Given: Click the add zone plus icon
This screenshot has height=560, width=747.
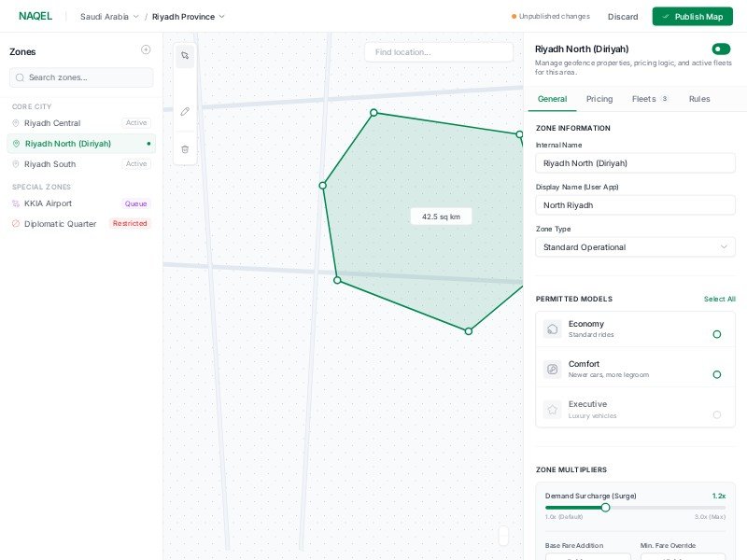Looking at the screenshot, I should click(x=146, y=50).
